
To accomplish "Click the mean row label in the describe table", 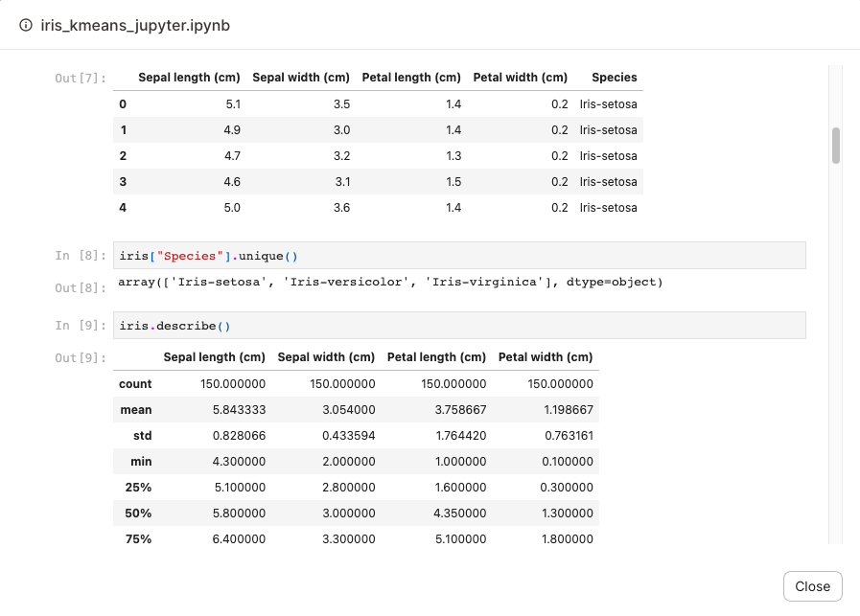I will tap(135, 409).
